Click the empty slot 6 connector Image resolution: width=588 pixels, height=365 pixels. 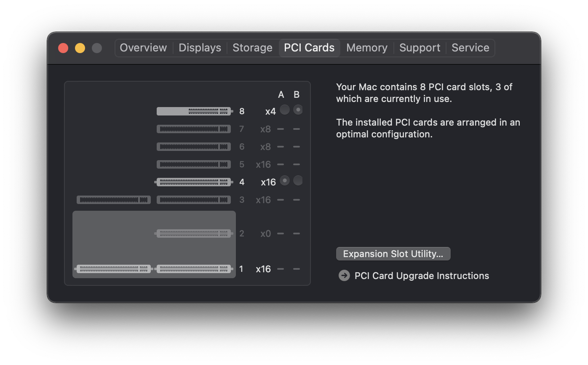pyautogui.click(x=194, y=147)
